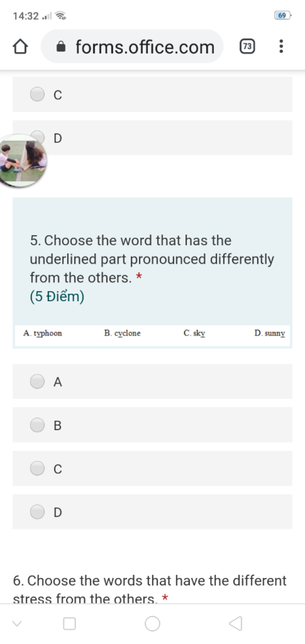
Task: Open the three-dot browser menu
Action: click(x=281, y=46)
